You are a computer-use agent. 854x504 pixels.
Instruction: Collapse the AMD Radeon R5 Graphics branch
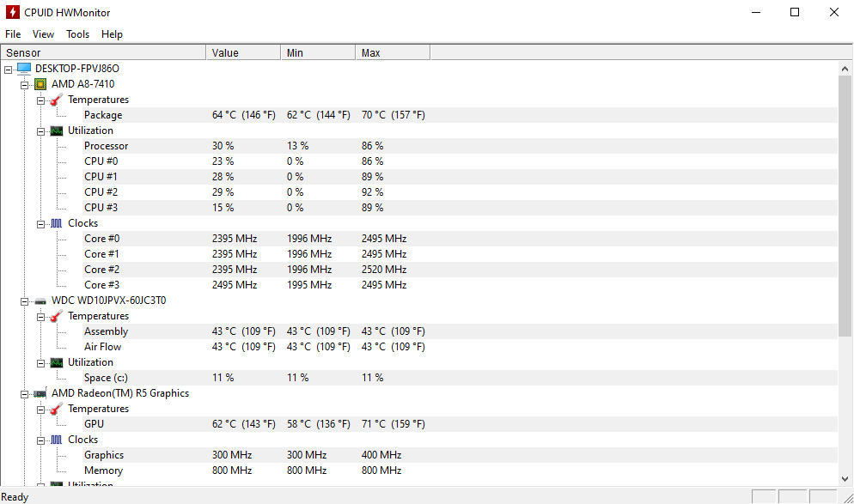(25, 393)
